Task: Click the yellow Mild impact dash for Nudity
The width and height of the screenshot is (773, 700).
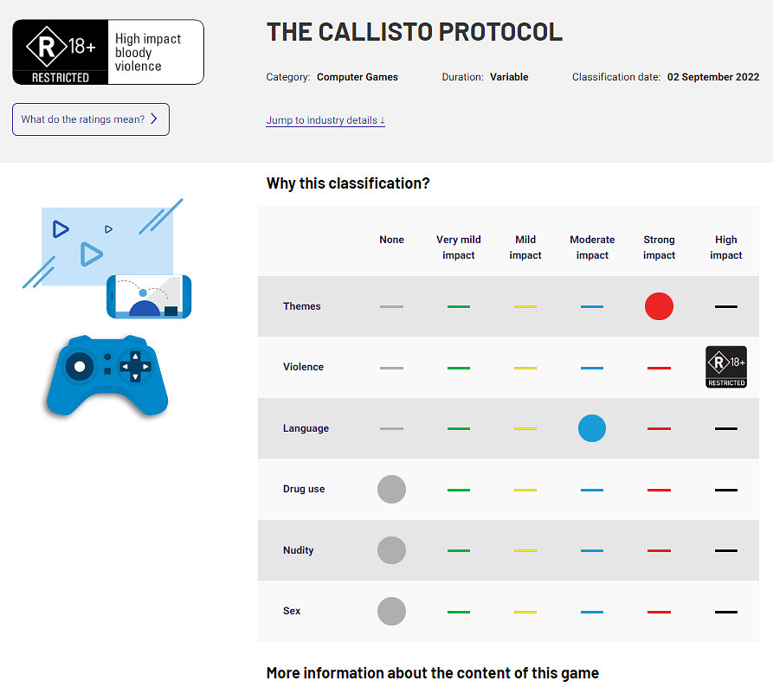Action: tap(525, 550)
